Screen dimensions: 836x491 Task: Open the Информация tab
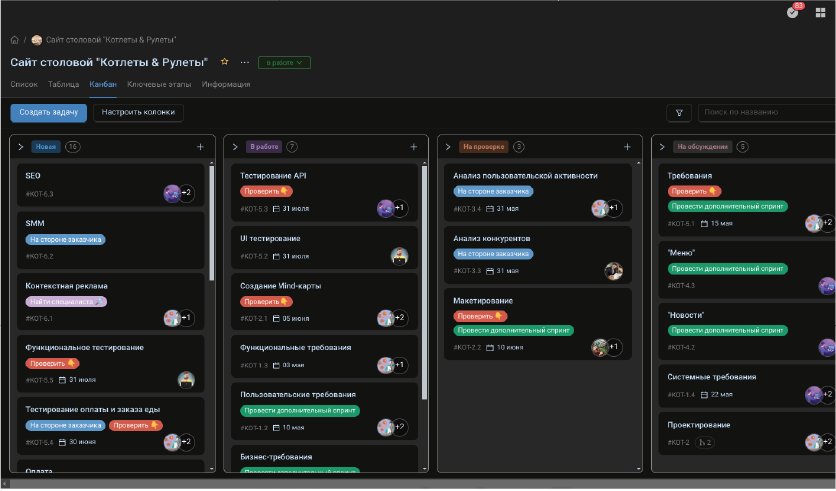click(226, 84)
